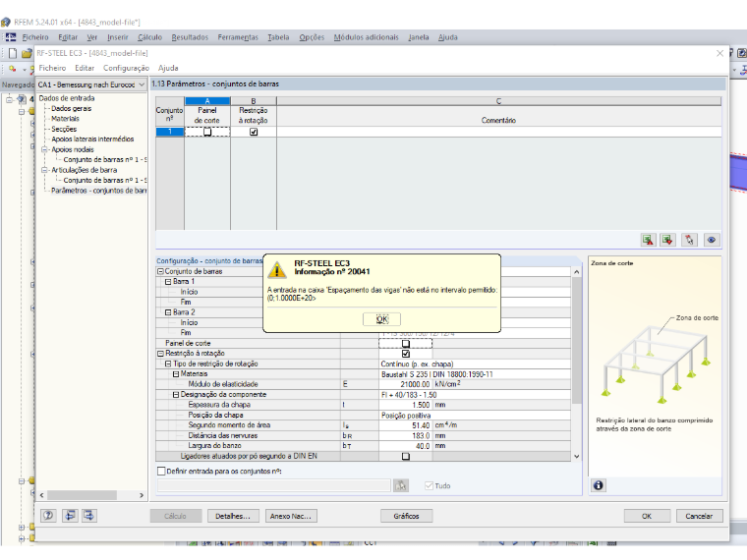Collapse the Designação da componente group
This screenshot has width=747, height=560.
pyautogui.click(x=176, y=394)
